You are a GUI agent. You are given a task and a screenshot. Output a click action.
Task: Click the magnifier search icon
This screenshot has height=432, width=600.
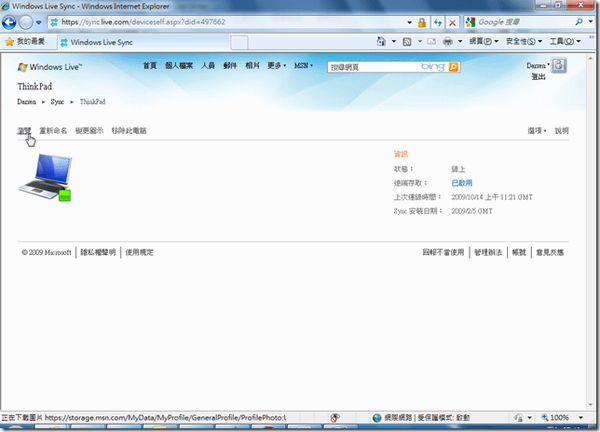(579, 22)
